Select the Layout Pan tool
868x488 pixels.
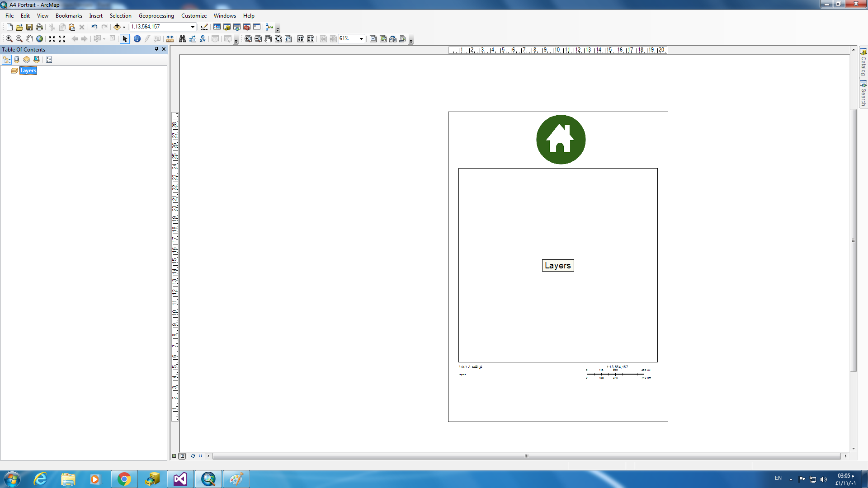click(268, 39)
